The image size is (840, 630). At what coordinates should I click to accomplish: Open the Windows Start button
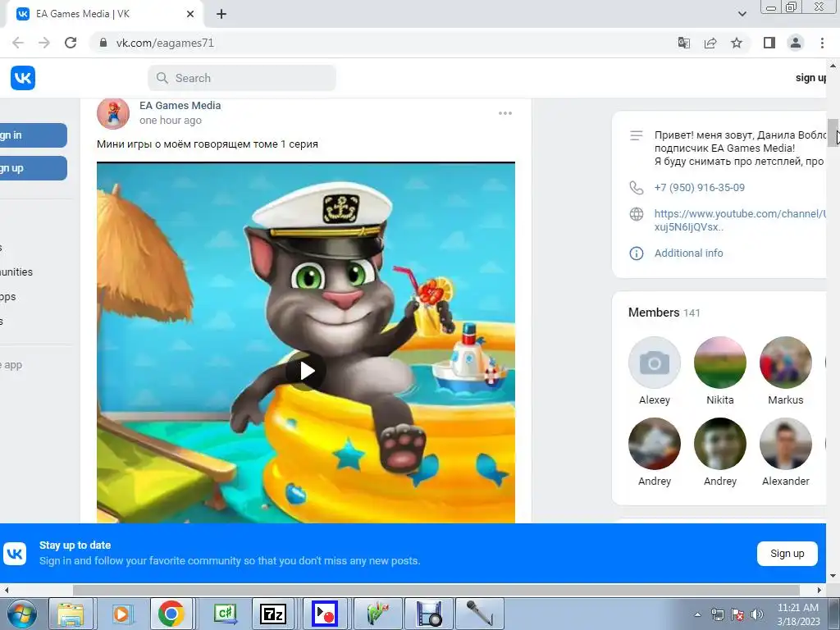[x=21, y=614]
